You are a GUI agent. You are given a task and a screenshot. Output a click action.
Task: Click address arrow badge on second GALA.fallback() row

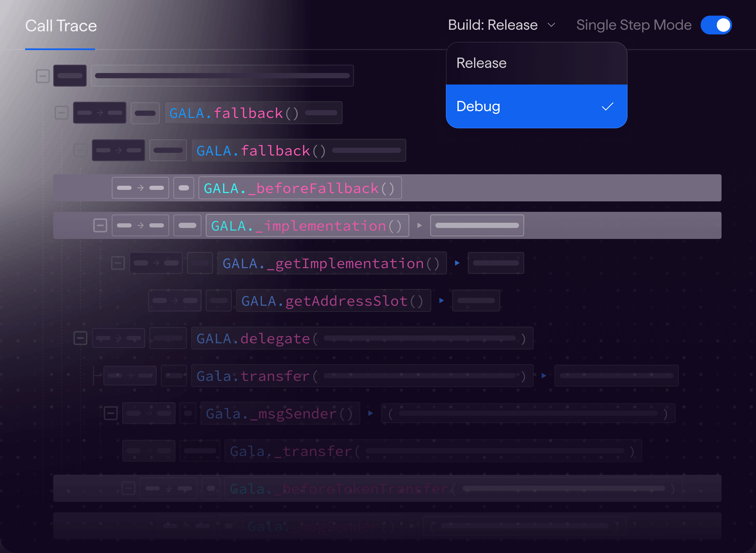click(x=119, y=150)
